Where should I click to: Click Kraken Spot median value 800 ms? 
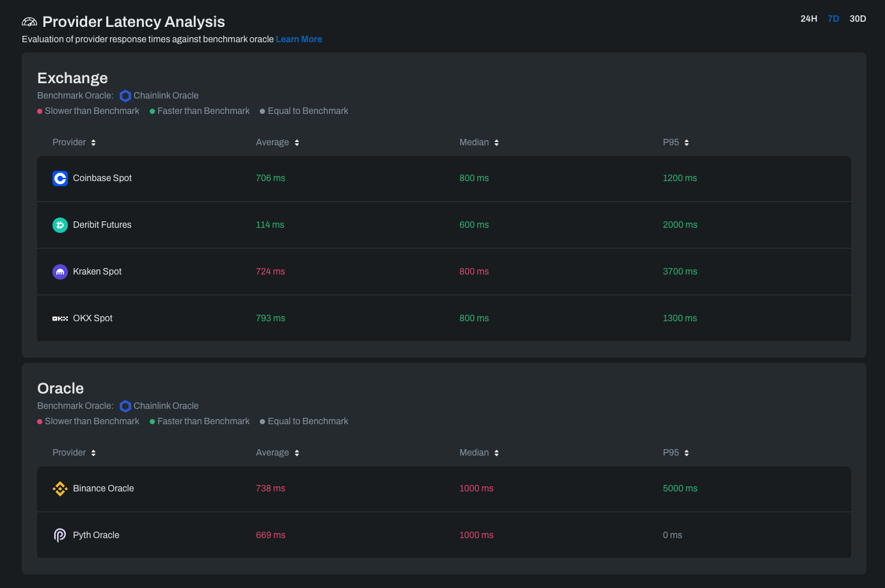[x=474, y=271]
